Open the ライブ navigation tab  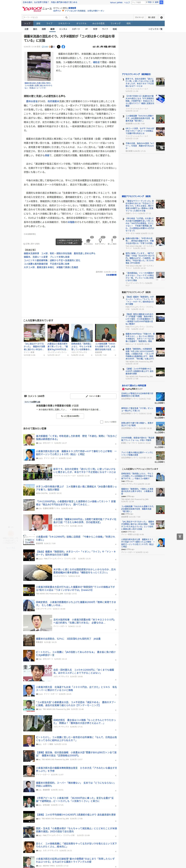[x=49, y=24]
